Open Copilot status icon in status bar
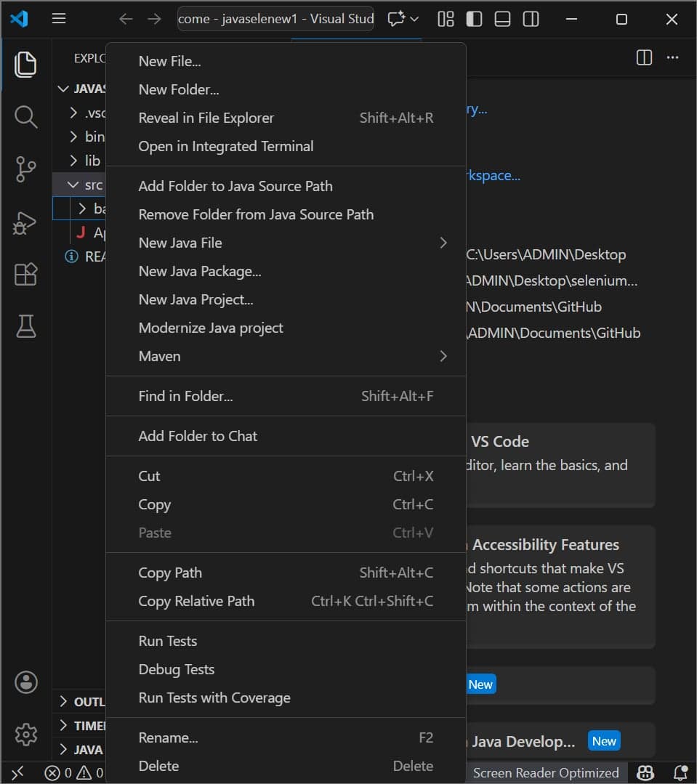The height and width of the screenshot is (784, 697). [645, 773]
